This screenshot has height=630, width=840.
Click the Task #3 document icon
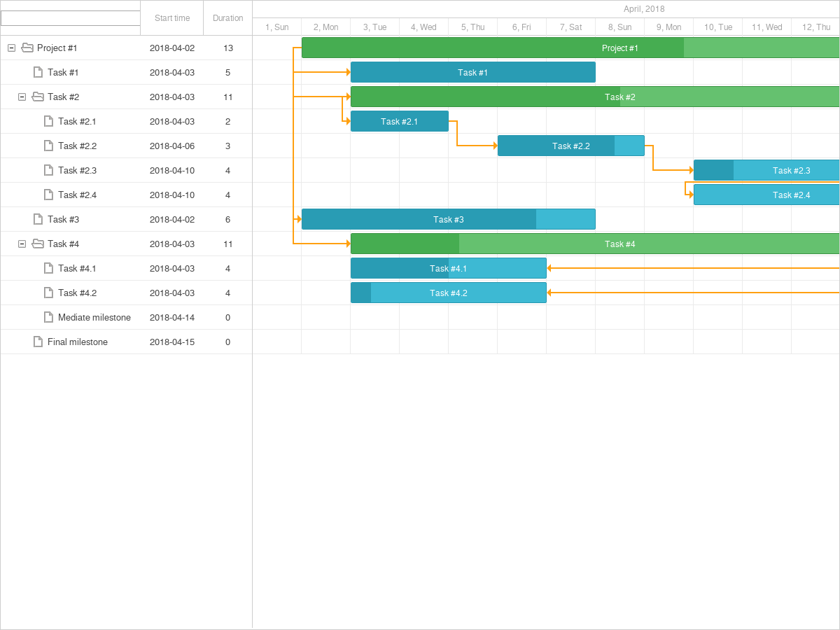(38, 219)
